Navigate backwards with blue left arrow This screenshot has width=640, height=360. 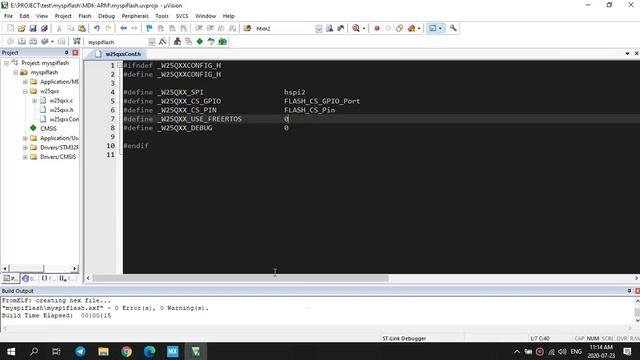tap(123, 28)
